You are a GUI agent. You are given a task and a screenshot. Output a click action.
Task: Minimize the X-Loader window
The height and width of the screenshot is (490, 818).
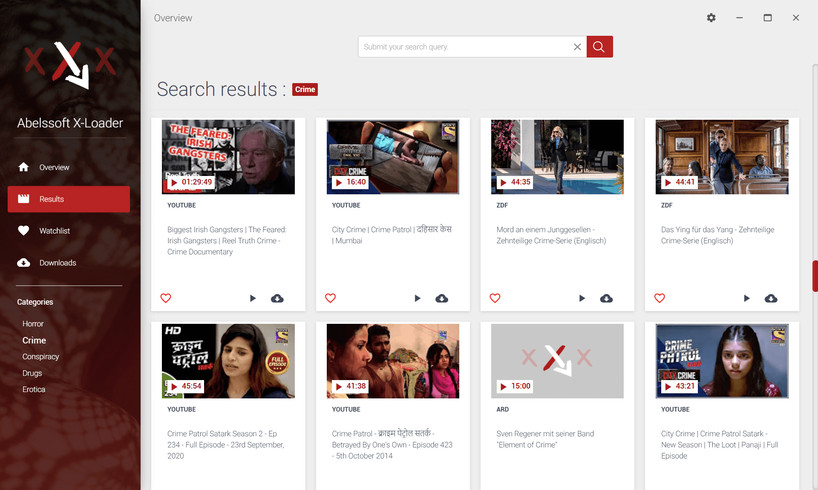point(739,18)
